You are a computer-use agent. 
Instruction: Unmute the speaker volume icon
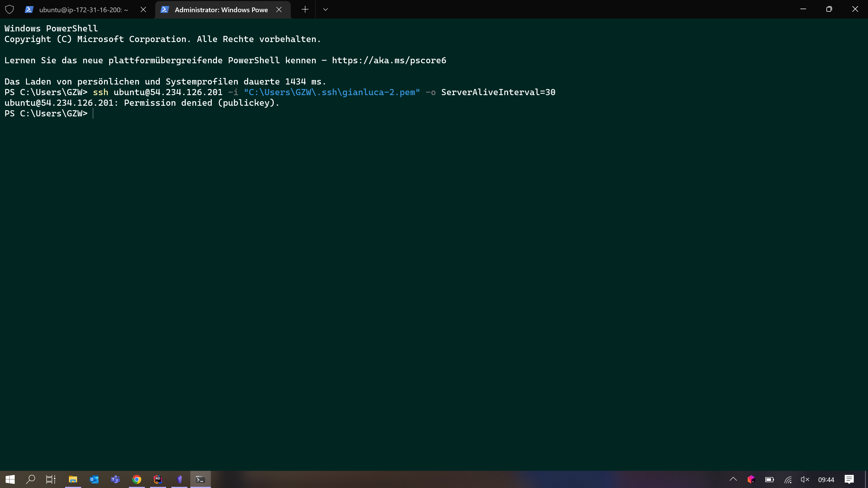pos(805,479)
